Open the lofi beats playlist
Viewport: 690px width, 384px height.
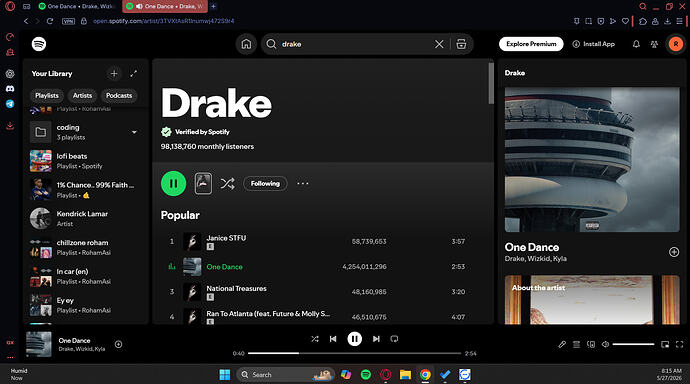click(86, 161)
